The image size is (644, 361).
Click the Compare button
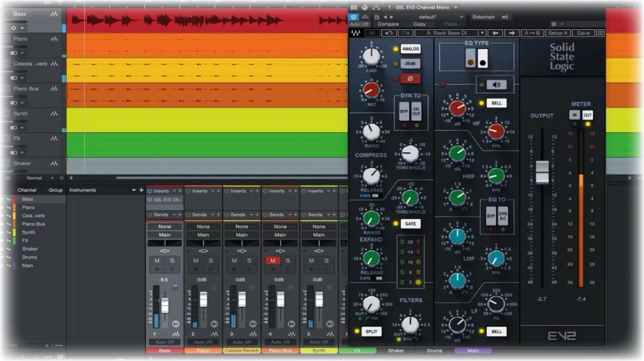pyautogui.click(x=388, y=24)
